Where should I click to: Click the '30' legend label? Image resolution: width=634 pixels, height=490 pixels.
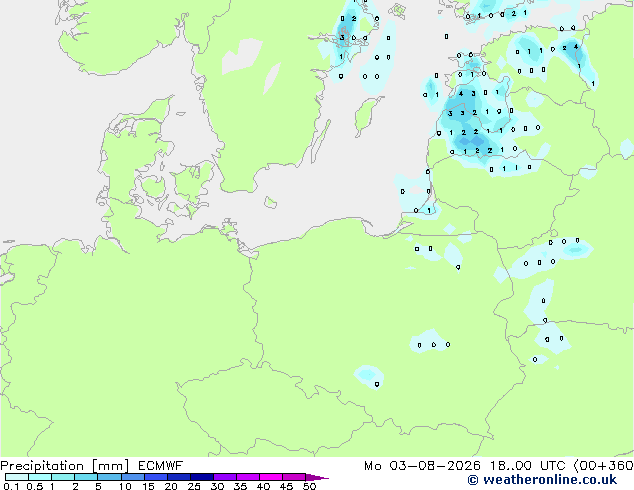point(217,486)
